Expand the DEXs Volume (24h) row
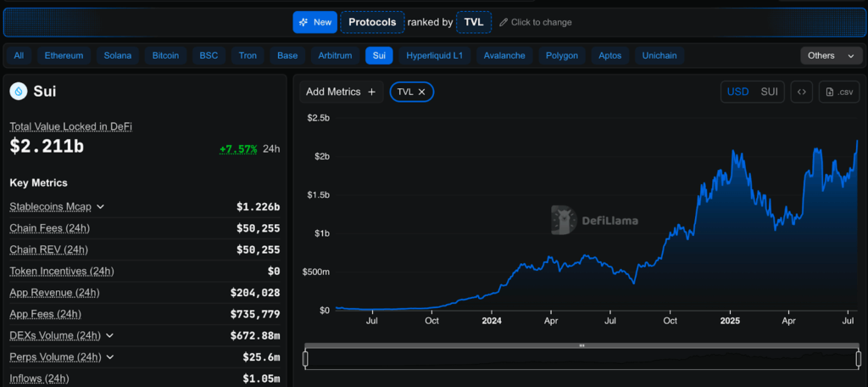This screenshot has width=868, height=387. pyautogui.click(x=109, y=335)
